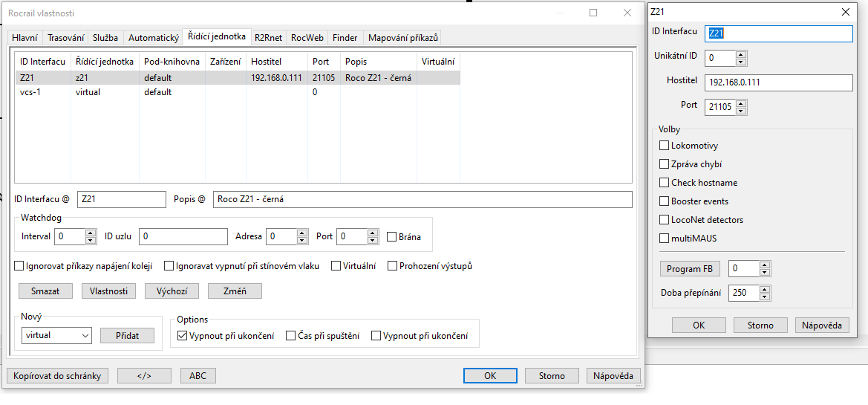Sort list by Hostitel column header
The height and width of the screenshot is (405, 868).
click(x=267, y=62)
